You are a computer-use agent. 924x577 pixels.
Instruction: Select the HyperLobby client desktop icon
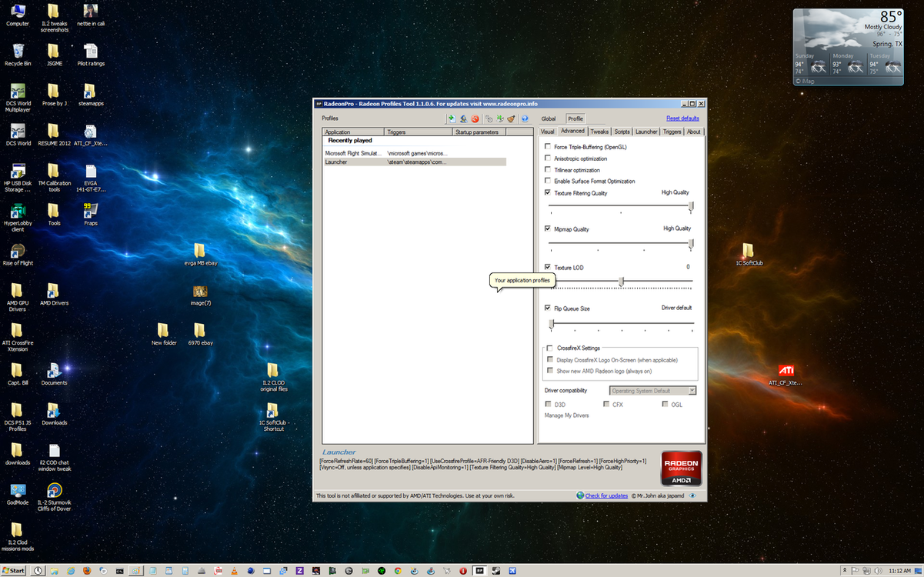tap(18, 217)
